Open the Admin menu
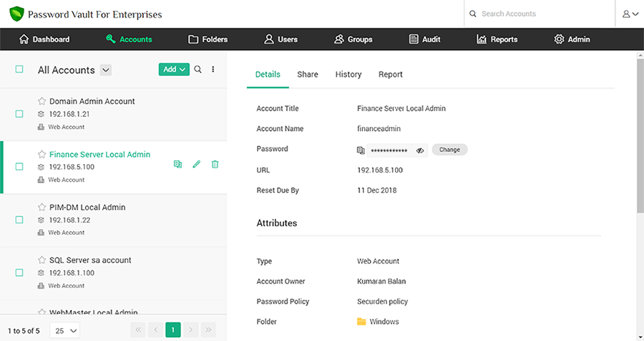Screen dimensions: 644x341 [x=572, y=39]
